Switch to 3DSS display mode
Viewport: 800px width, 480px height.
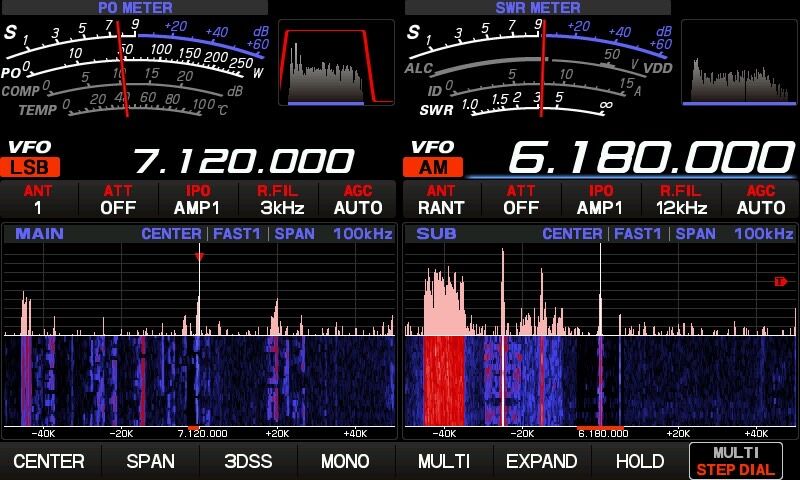point(248,461)
